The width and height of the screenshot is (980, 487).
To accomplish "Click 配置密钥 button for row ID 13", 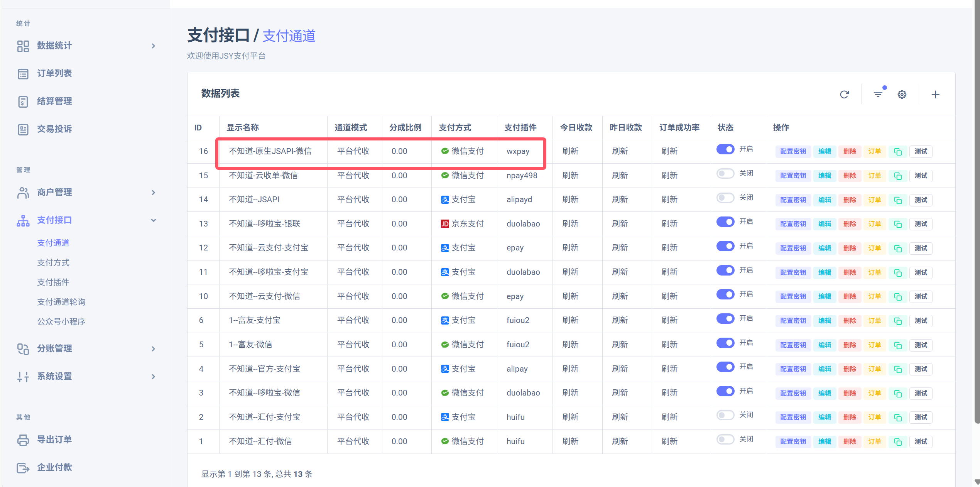I will coord(793,224).
